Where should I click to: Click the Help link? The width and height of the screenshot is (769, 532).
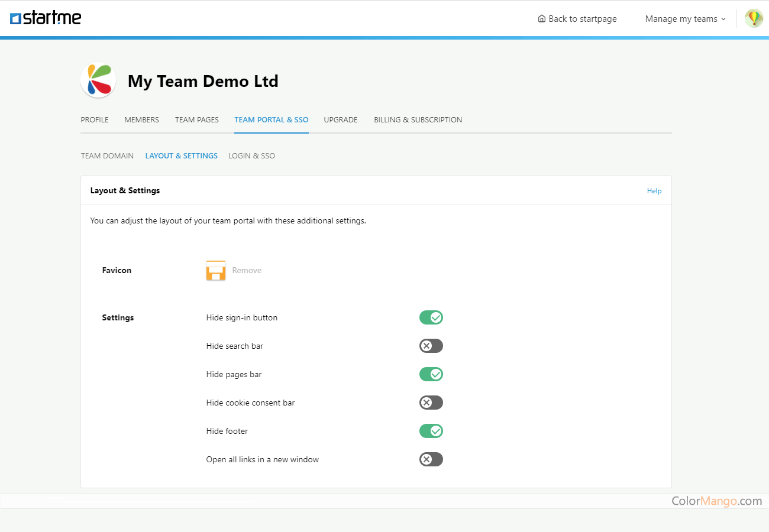click(x=654, y=191)
